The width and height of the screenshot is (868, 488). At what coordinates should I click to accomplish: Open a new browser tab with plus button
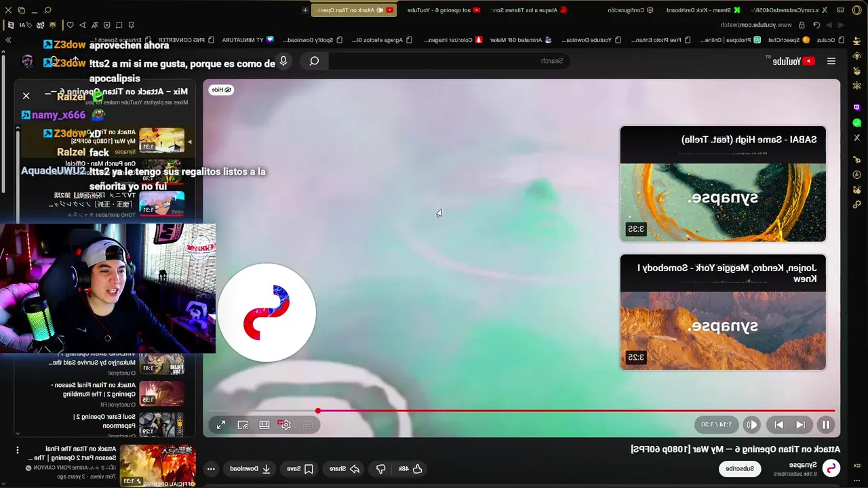(x=305, y=10)
